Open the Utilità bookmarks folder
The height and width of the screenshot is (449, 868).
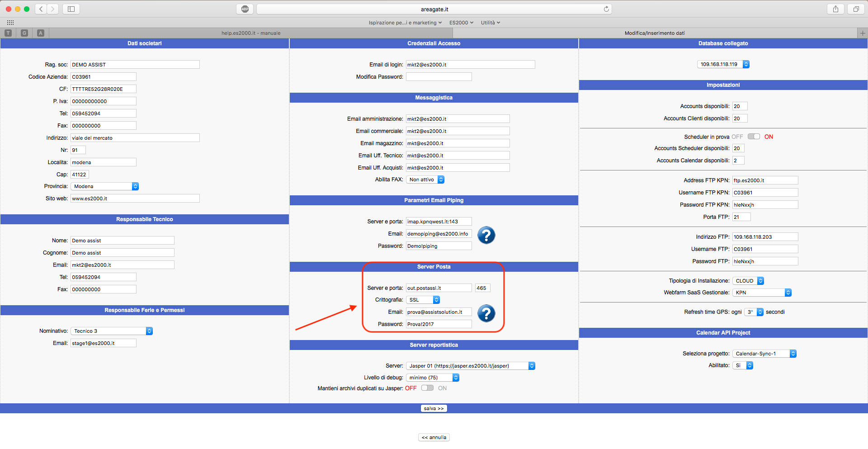tap(491, 23)
